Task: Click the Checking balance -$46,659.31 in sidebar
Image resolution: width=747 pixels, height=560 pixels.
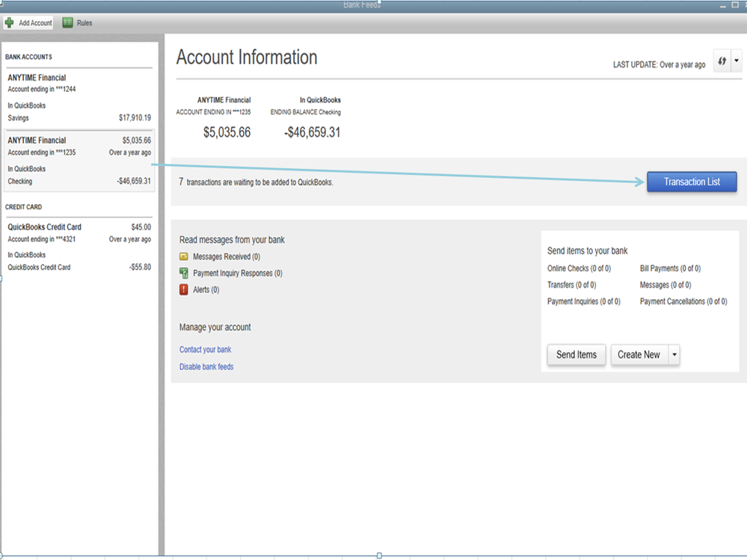Action: [x=134, y=181]
